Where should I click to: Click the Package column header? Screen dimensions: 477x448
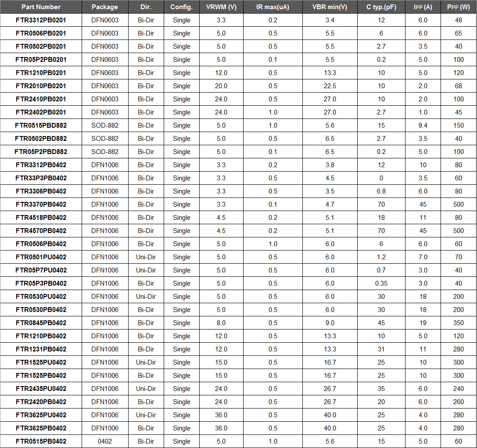click(105, 7)
